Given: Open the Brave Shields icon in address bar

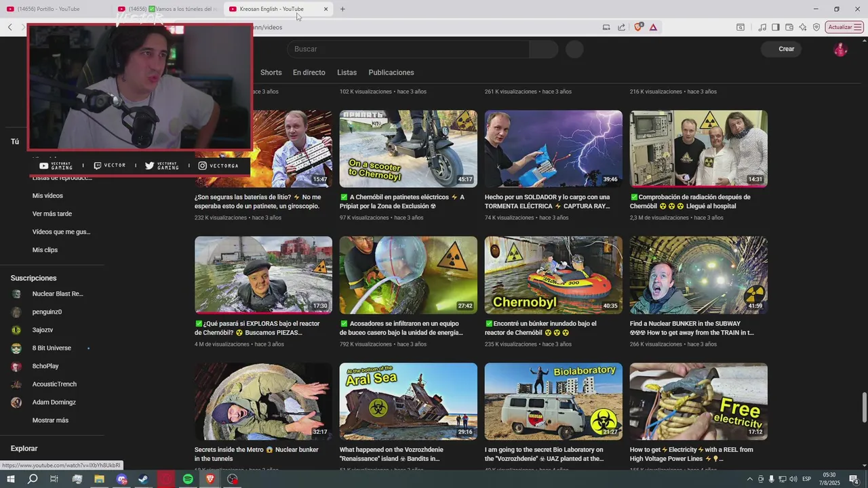Looking at the screenshot, I should coord(638,27).
